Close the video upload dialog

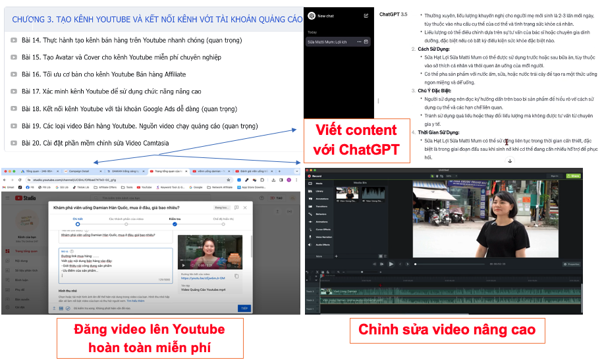pos(245,208)
